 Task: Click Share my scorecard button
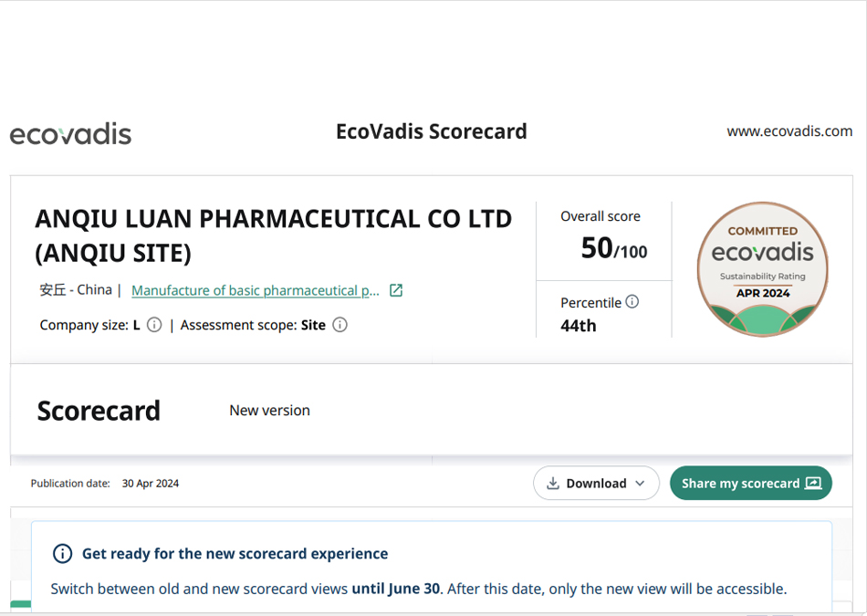pos(751,483)
